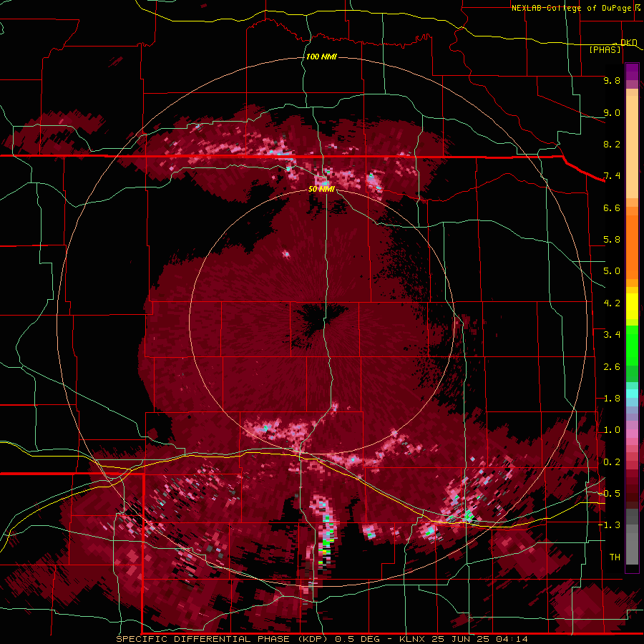Click the 4.2 legend value
644x644 pixels.
coord(612,303)
